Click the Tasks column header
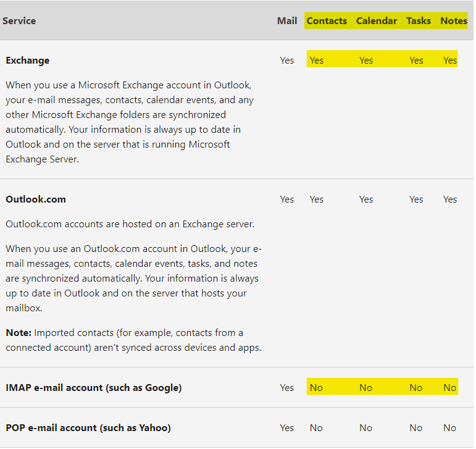 [419, 20]
